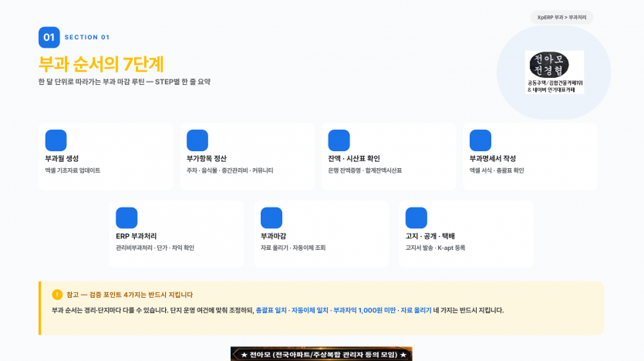
Task: Click the 은행 잔액증명 · 합계잔액시산표 description
Action: pyautogui.click(x=365, y=170)
